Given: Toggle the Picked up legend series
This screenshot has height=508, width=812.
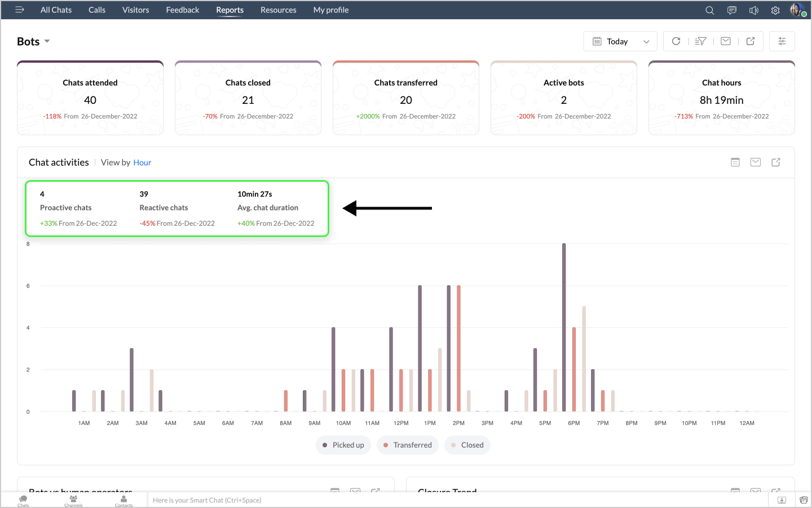Looking at the screenshot, I should tap(343, 445).
